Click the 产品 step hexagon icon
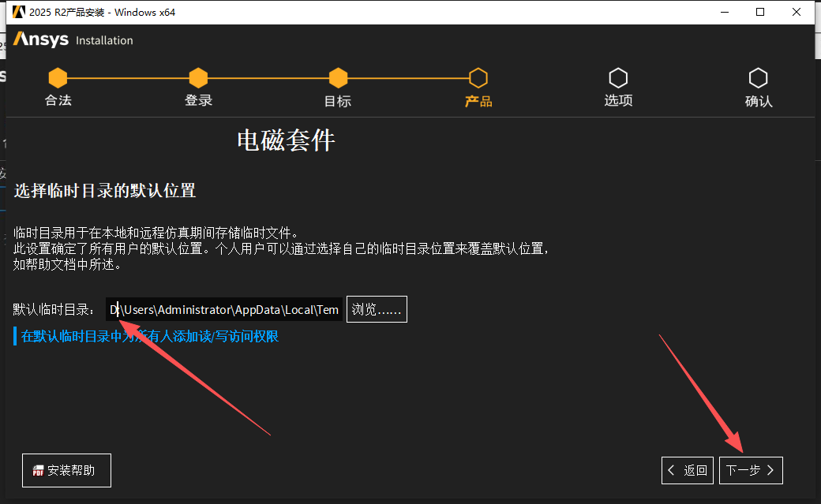The image size is (821, 504). pyautogui.click(x=478, y=78)
